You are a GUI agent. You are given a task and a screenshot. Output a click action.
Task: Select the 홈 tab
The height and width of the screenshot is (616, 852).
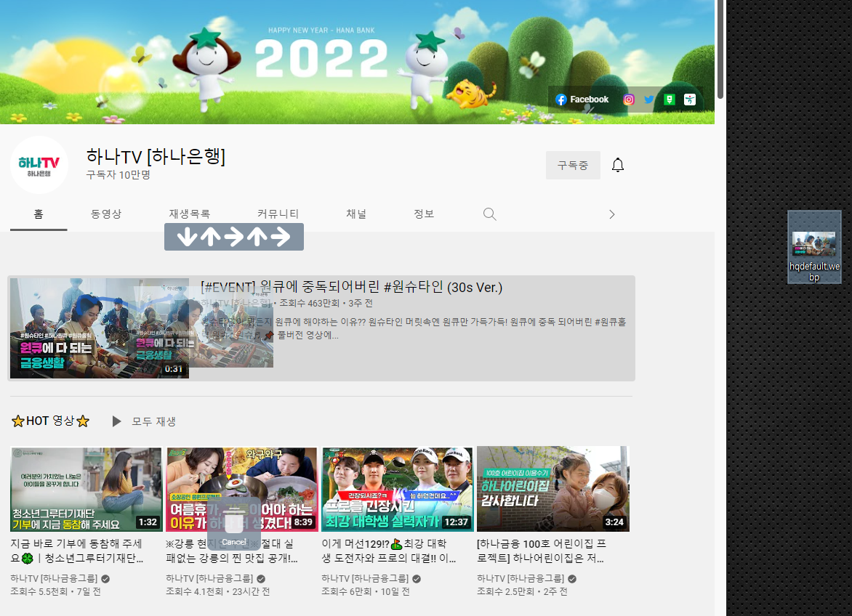tap(39, 214)
